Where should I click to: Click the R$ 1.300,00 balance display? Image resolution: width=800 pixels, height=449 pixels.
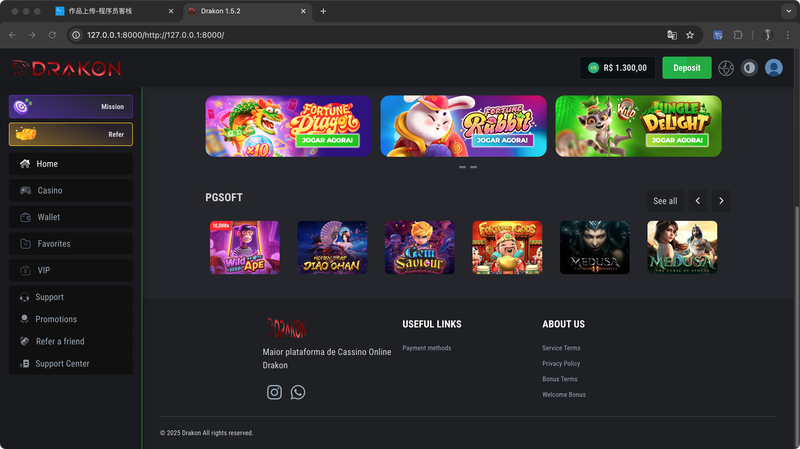click(x=617, y=68)
